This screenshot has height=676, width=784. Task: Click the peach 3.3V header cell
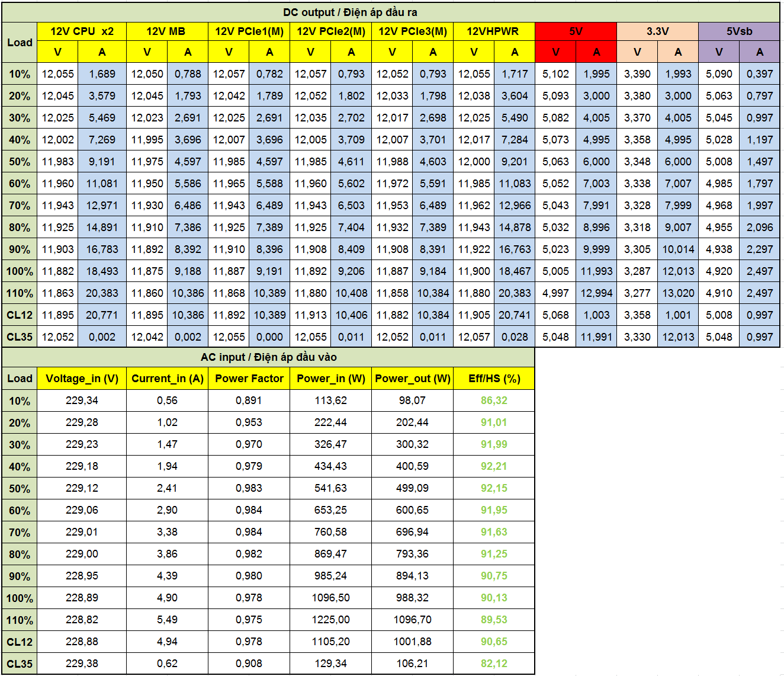coord(657,31)
